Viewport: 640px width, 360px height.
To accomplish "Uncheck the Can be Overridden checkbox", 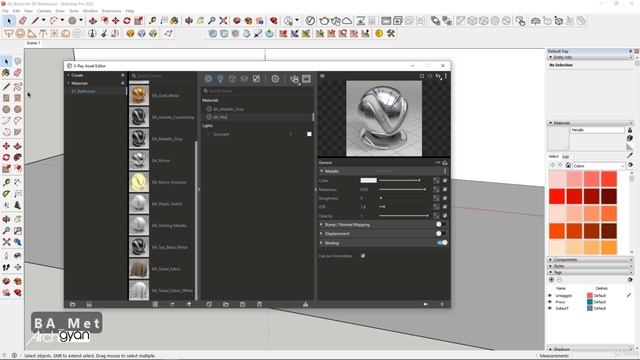I will [x=363, y=256].
